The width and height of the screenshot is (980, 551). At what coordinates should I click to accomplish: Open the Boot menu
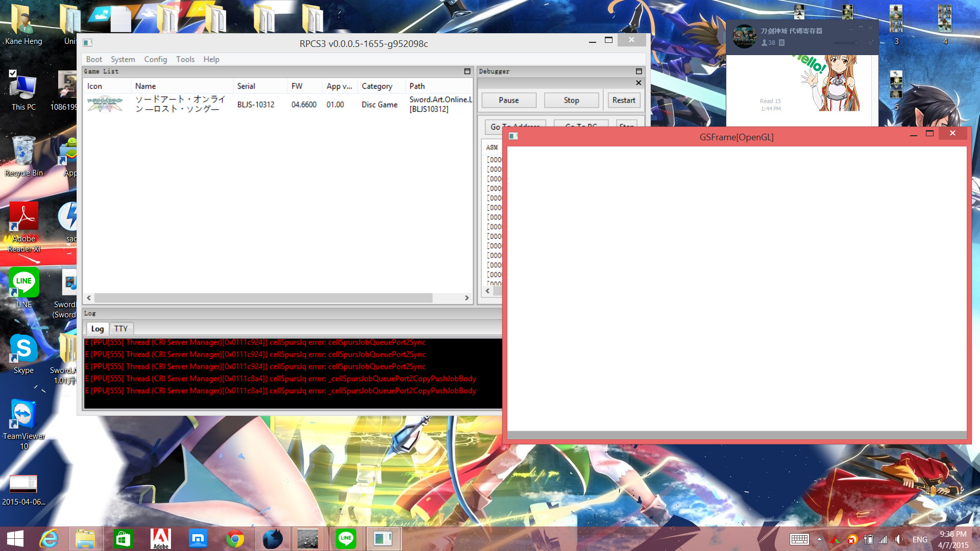click(x=94, y=59)
